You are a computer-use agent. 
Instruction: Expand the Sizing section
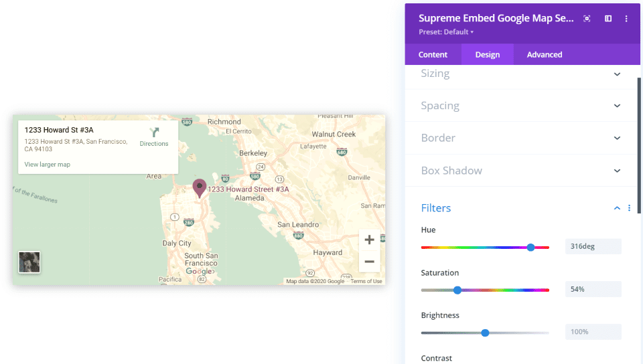click(x=617, y=74)
